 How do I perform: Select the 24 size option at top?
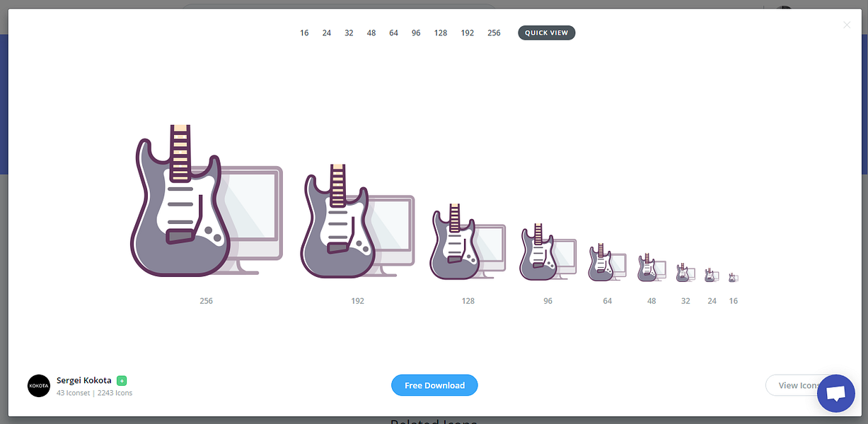pos(327,33)
